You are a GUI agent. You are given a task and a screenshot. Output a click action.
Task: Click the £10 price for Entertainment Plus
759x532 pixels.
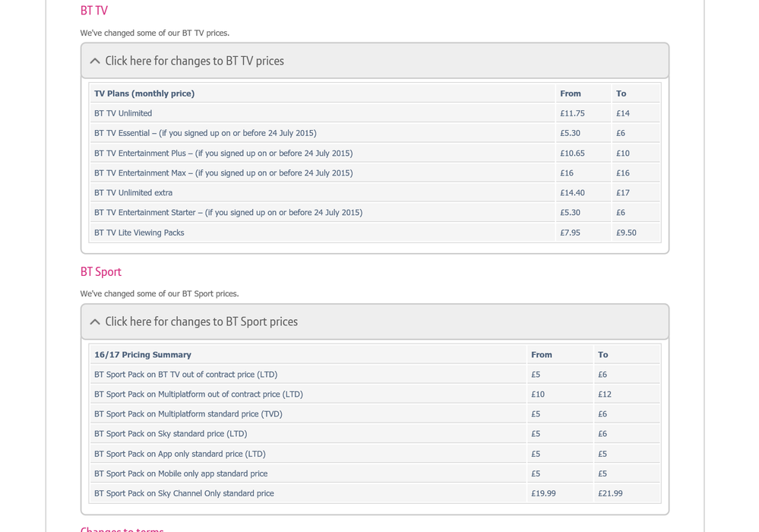click(623, 154)
